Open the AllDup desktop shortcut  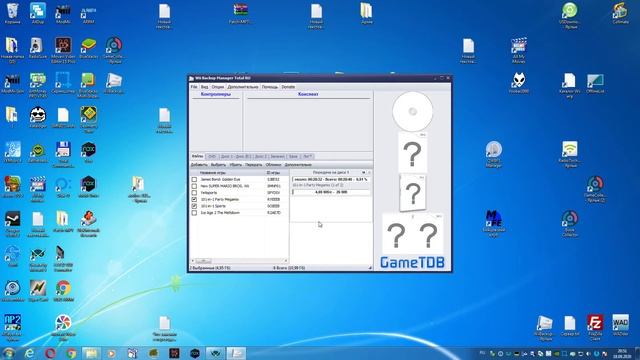(x=38, y=13)
